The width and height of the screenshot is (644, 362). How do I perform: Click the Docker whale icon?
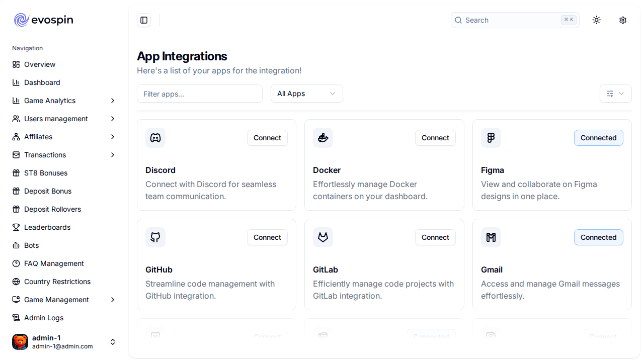pyautogui.click(x=323, y=138)
